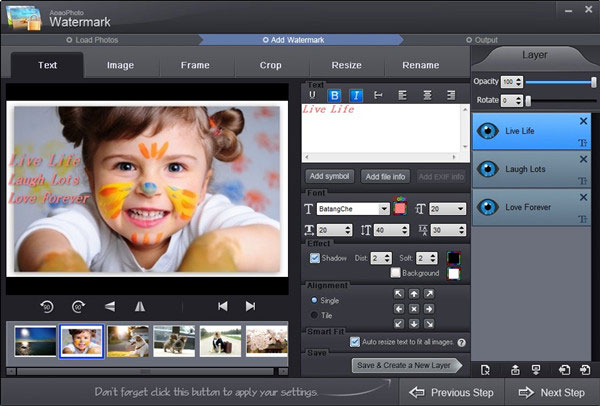Disable the Shadow effect checkbox
Image resolution: width=600 pixels, height=406 pixels.
pyautogui.click(x=315, y=258)
